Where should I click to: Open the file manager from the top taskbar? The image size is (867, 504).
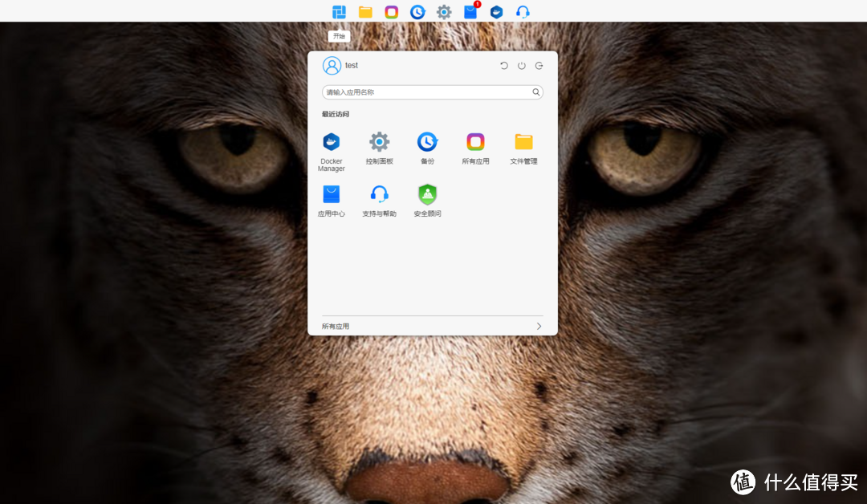[x=365, y=12]
